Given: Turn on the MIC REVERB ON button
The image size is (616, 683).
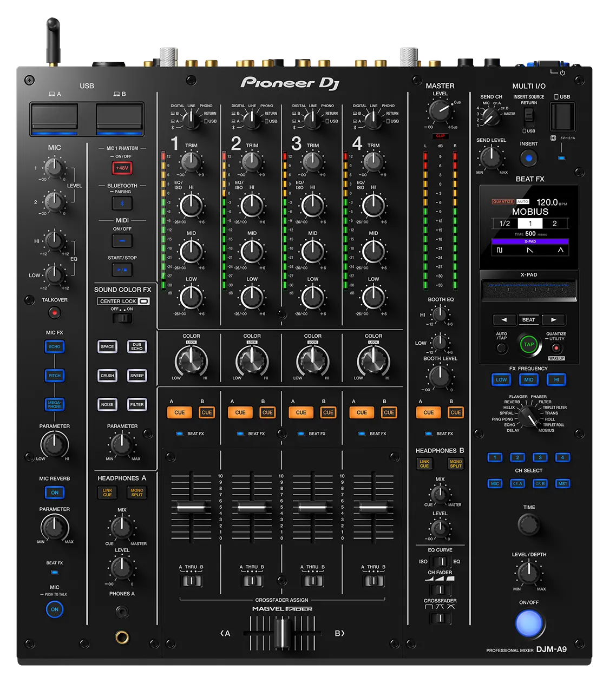Looking at the screenshot, I should coord(55,492).
